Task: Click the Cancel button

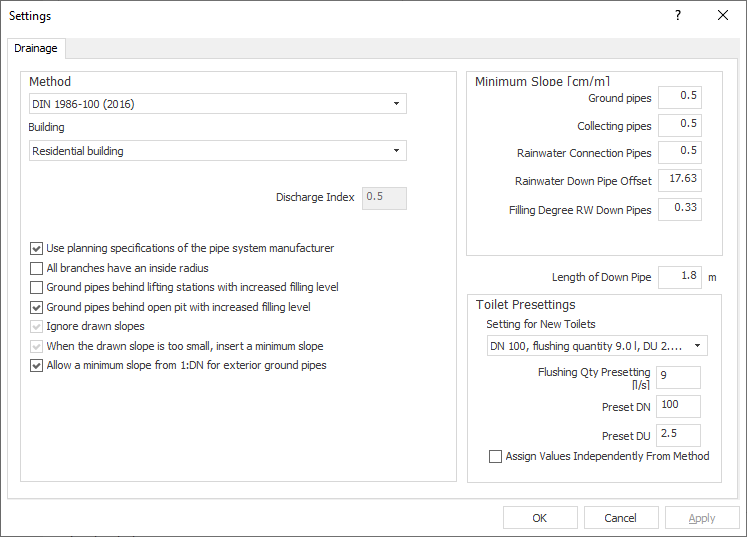Action: 621,518
